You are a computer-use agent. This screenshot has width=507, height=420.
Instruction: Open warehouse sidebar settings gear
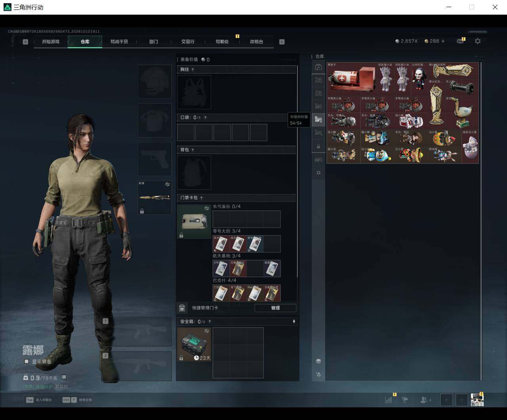pos(318,173)
